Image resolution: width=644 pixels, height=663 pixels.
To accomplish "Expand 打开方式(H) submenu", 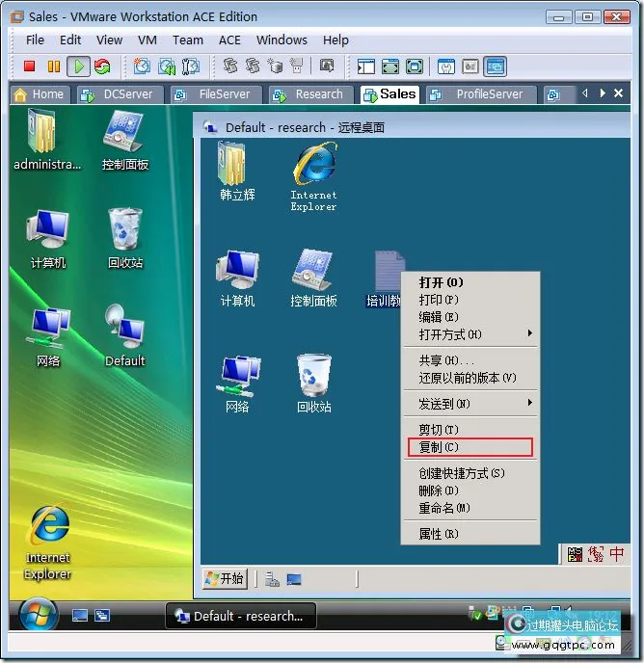I will [470, 334].
